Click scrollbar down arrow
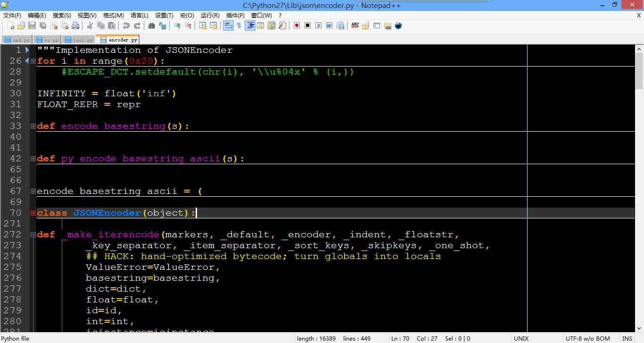 pos(639,327)
